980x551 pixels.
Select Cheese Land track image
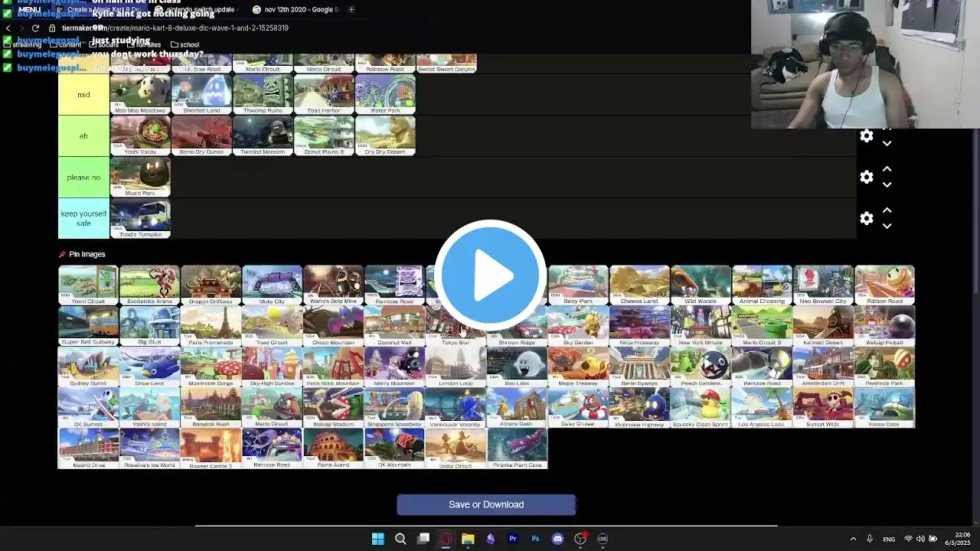(x=639, y=285)
